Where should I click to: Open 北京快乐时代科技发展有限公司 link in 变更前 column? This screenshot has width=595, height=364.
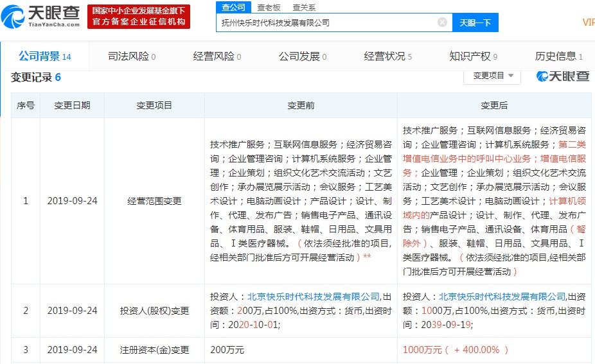(x=314, y=297)
